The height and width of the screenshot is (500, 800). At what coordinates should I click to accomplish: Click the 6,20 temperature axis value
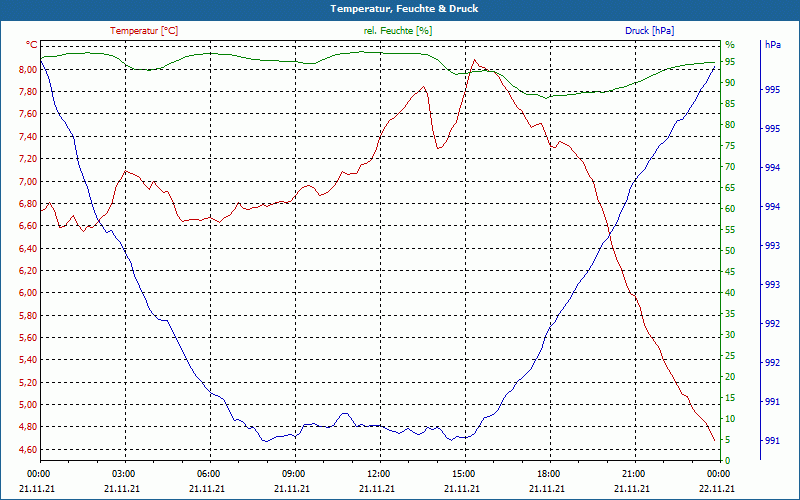click(28, 270)
